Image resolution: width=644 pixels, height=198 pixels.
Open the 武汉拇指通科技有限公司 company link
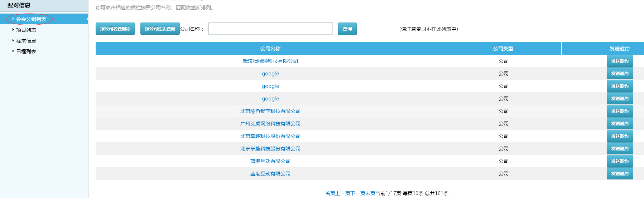tap(270, 61)
